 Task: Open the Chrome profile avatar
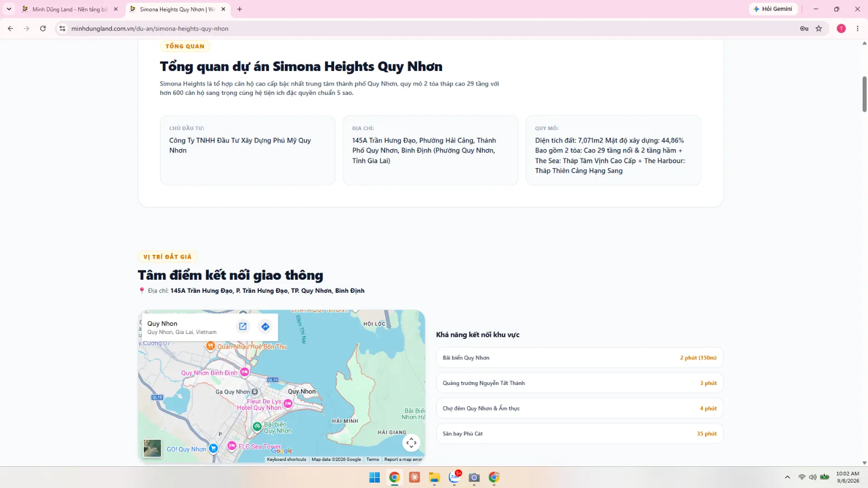tap(841, 29)
